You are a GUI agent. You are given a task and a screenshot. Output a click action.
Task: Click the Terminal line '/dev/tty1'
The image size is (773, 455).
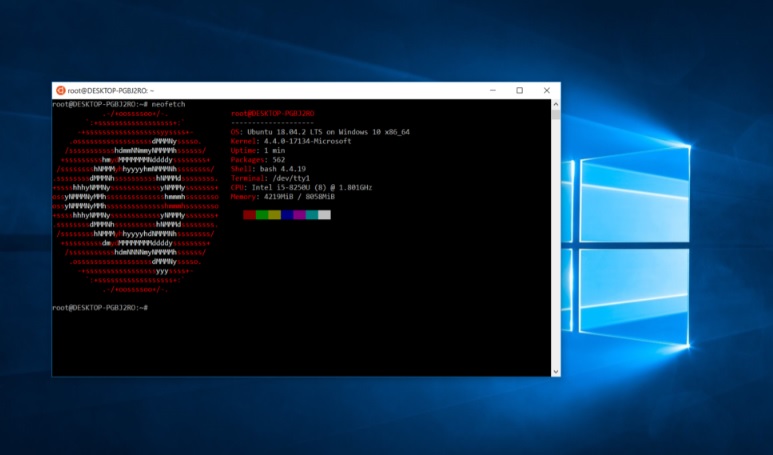[270, 178]
